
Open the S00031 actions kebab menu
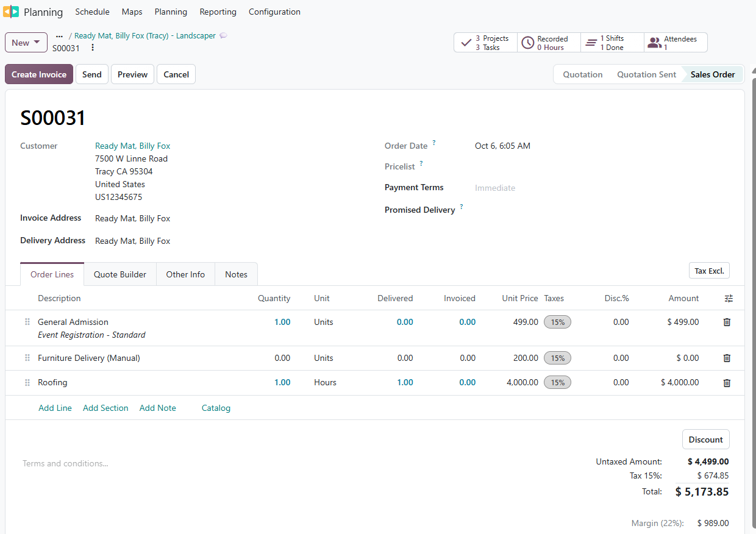tap(93, 48)
